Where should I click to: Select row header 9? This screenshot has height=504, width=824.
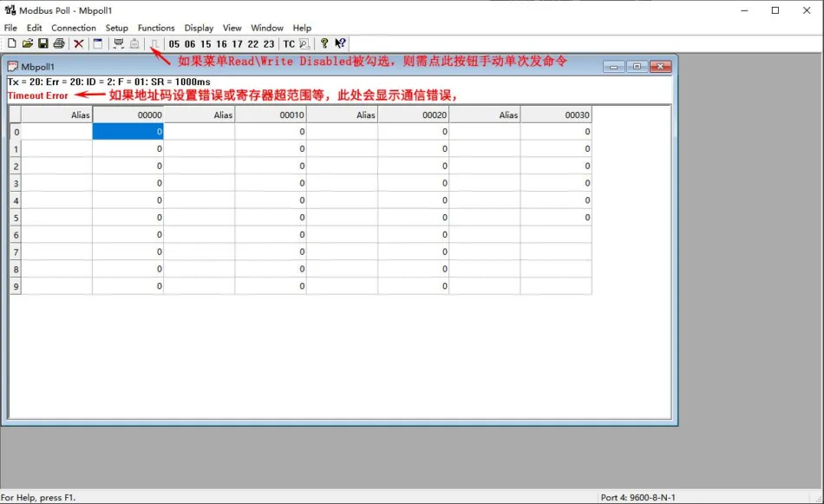[16, 286]
